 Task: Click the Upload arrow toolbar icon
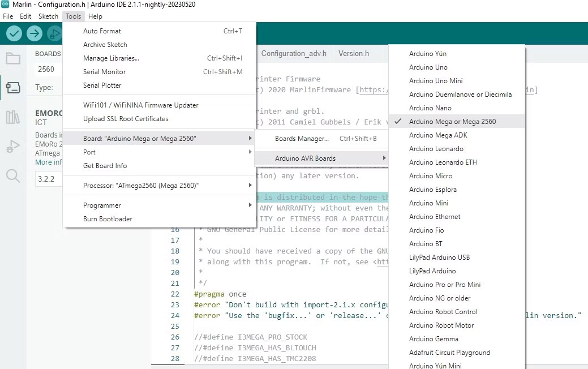coord(34,33)
